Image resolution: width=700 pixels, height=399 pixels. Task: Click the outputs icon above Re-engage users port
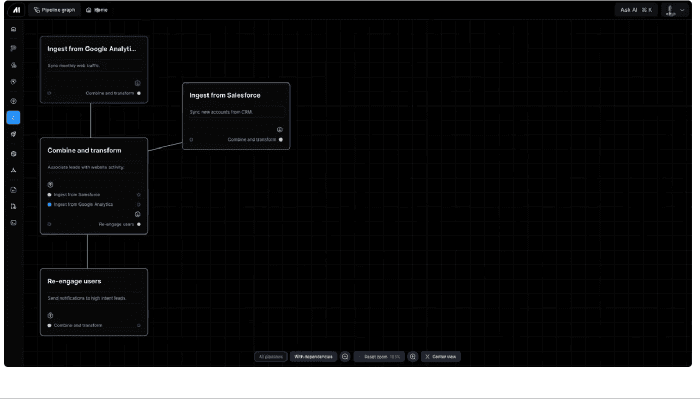click(138, 214)
